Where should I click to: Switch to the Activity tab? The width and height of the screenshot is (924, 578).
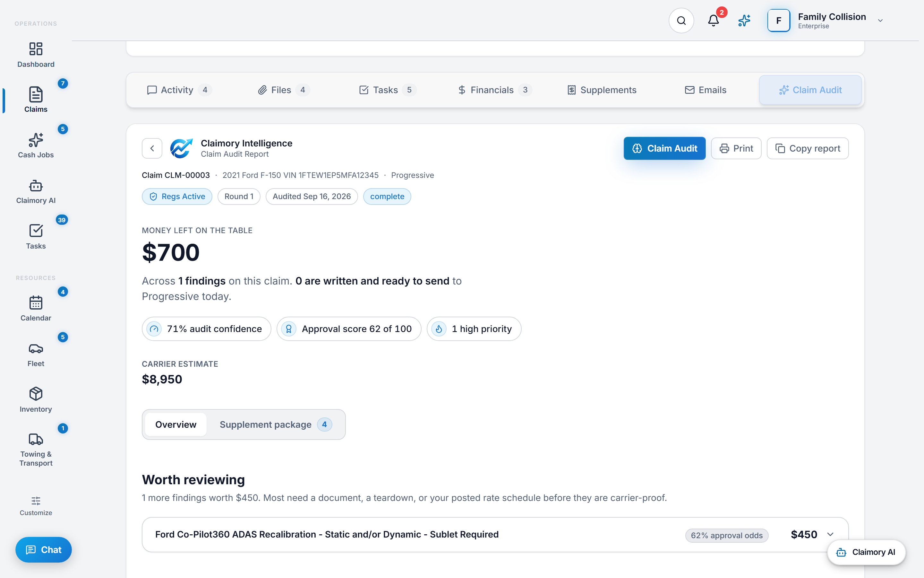click(x=179, y=90)
